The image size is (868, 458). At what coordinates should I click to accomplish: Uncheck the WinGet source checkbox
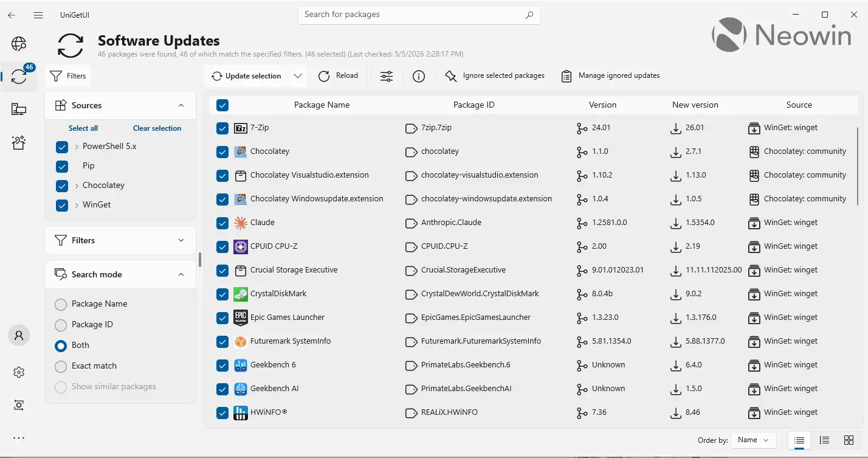click(61, 205)
